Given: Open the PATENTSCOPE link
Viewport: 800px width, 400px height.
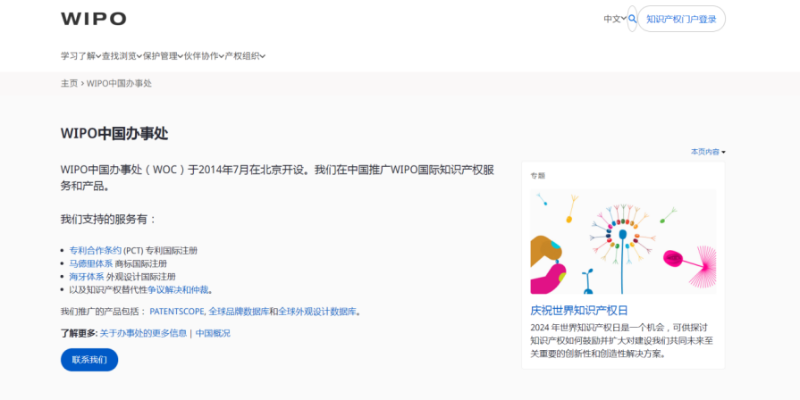Looking at the screenshot, I should pyautogui.click(x=177, y=311).
